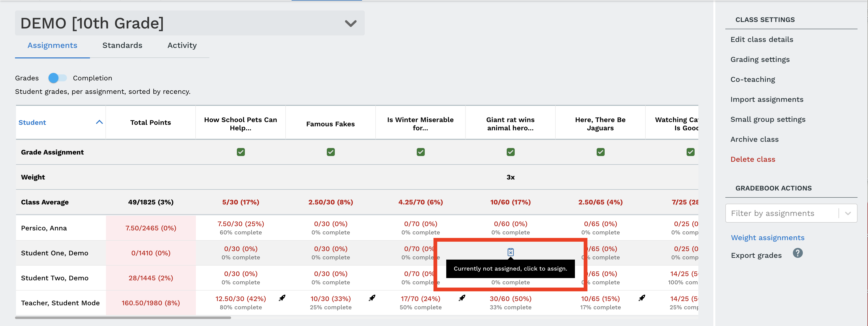Switch to the Standards tab
The image size is (868, 326).
(122, 45)
